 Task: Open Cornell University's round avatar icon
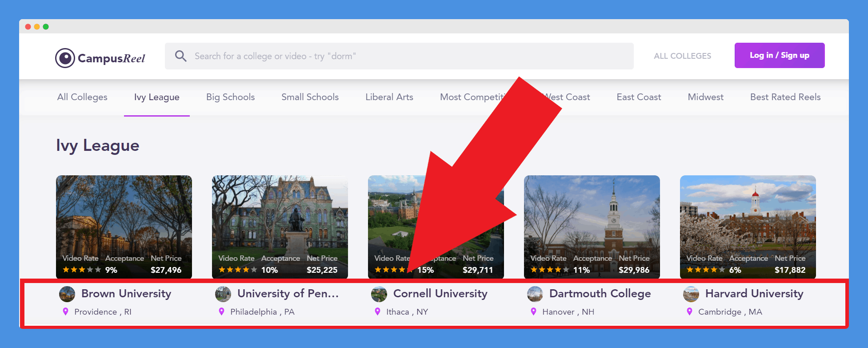coord(379,294)
